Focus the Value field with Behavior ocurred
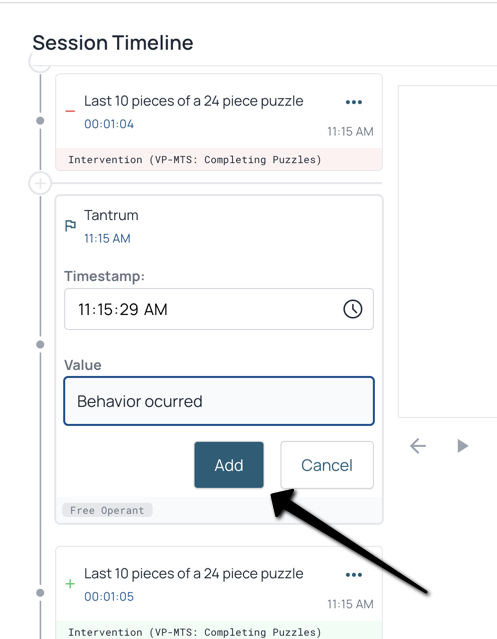This screenshot has width=497, height=639. [219, 401]
